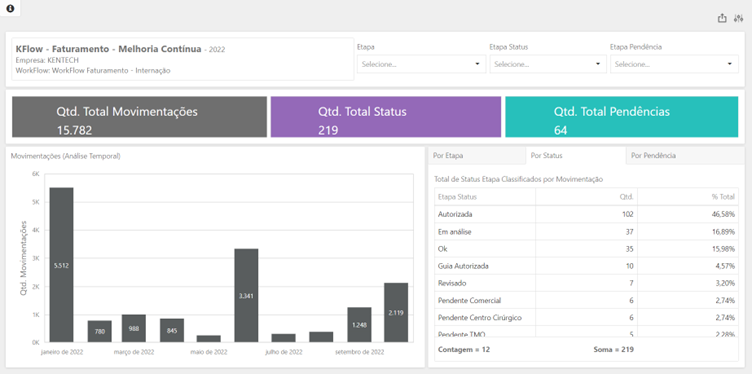752x374 pixels.
Task: Click the export share icon
Action: (x=722, y=19)
